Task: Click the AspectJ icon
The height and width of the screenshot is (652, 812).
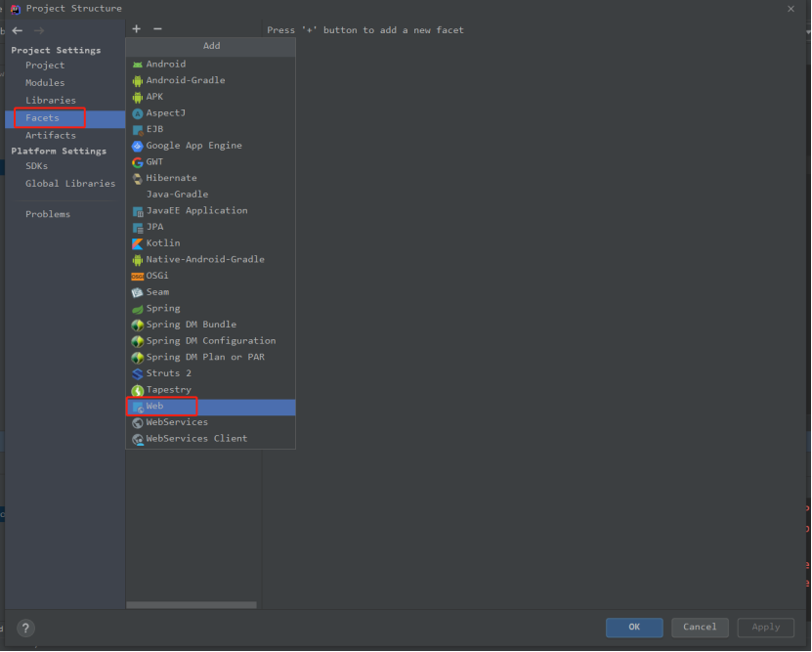Action: [x=137, y=113]
